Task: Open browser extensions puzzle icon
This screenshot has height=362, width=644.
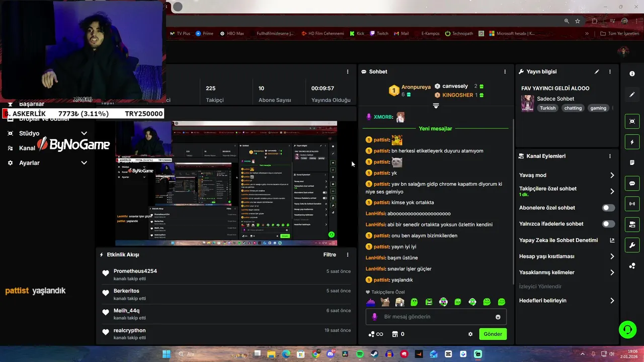Action: coord(594,21)
